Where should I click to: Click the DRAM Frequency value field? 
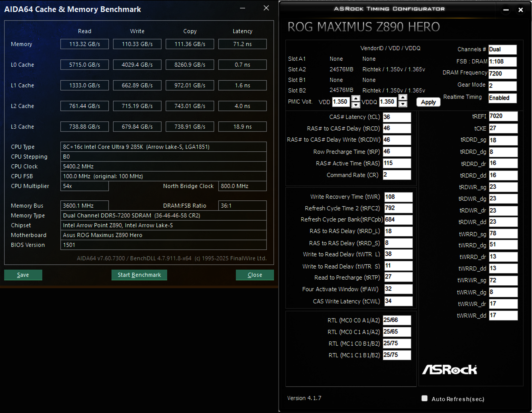[503, 74]
